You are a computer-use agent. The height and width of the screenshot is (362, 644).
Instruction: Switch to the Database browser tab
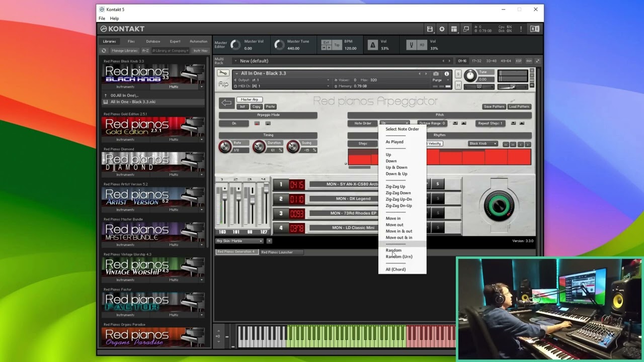[153, 41]
